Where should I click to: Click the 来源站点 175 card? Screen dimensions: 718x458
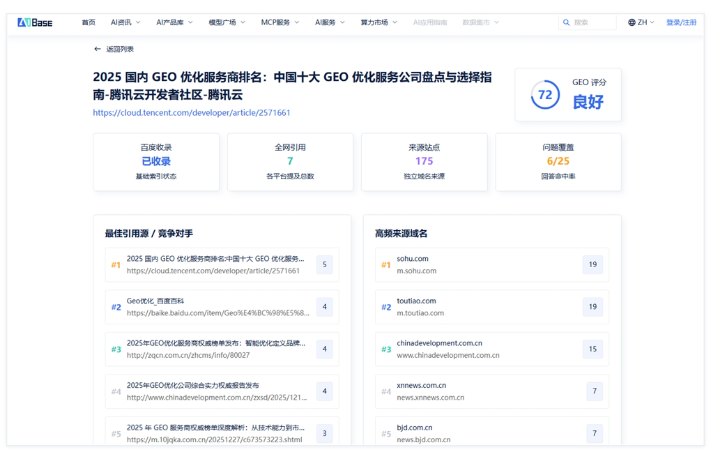click(x=424, y=162)
